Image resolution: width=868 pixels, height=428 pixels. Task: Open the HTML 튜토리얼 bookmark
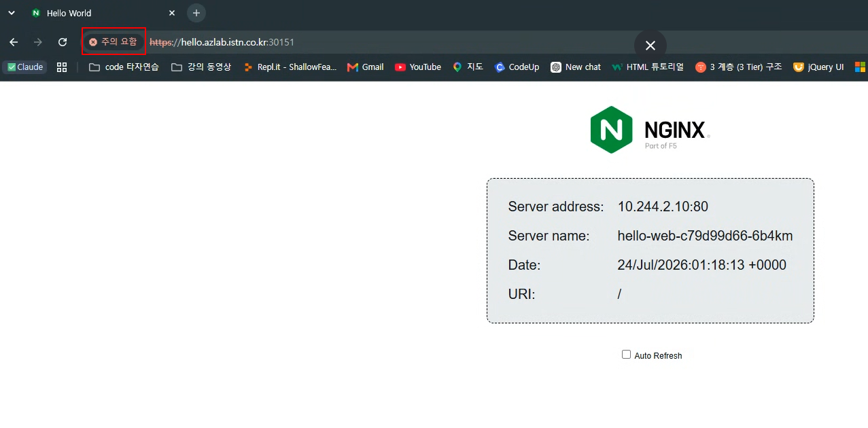[x=648, y=67]
